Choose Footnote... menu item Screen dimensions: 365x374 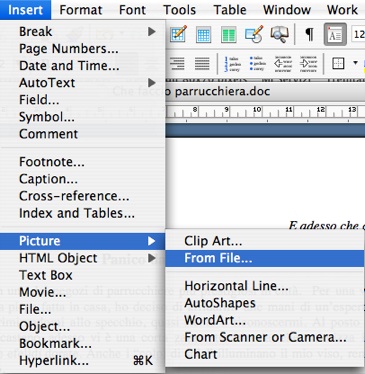(x=83, y=162)
